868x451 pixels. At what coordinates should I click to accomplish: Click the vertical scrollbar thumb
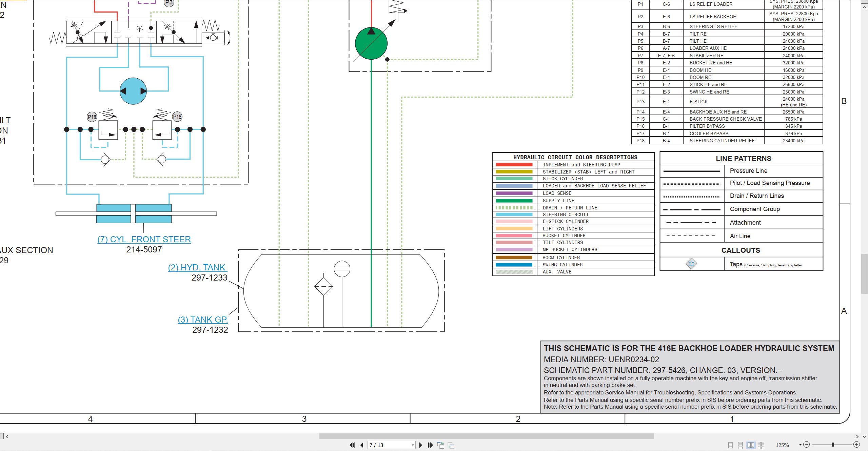pos(864,274)
